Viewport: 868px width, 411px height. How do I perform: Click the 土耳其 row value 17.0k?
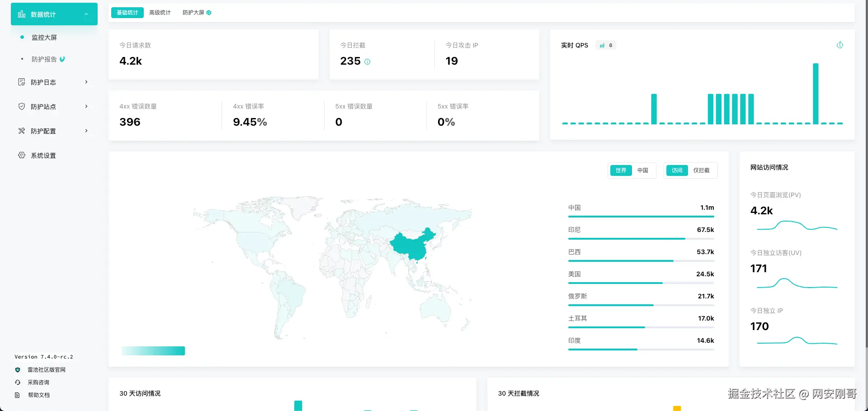coord(706,318)
